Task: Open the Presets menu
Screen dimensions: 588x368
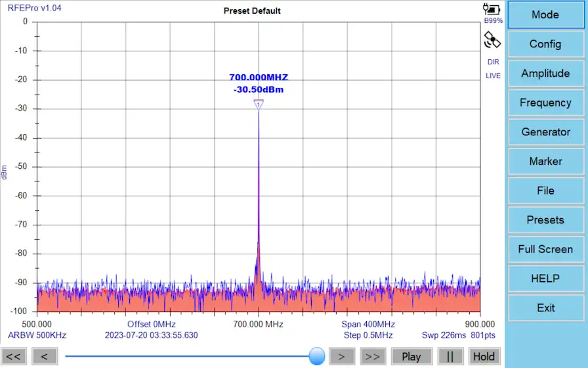Action: click(x=545, y=220)
